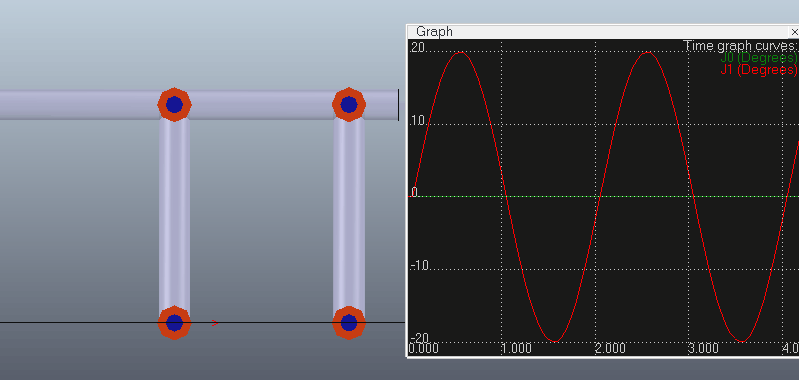Click the '-20' vertical axis label
This screenshot has height=380, width=799.
coord(420,338)
